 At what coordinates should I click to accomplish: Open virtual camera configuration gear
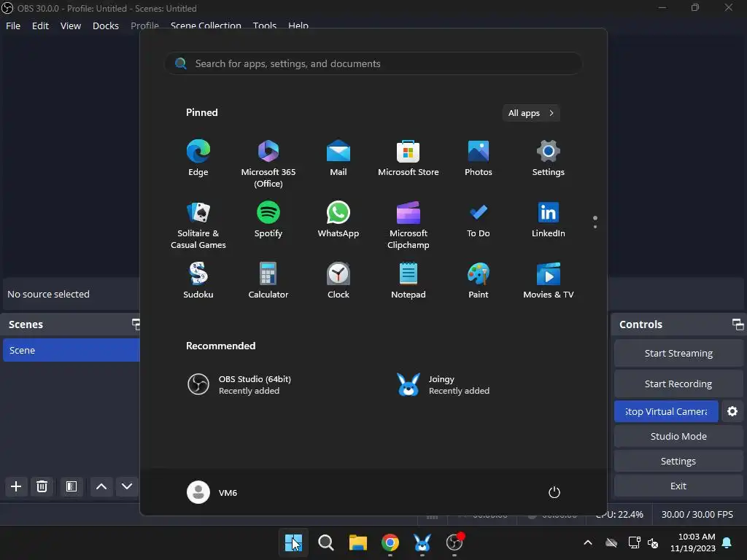[x=732, y=411]
